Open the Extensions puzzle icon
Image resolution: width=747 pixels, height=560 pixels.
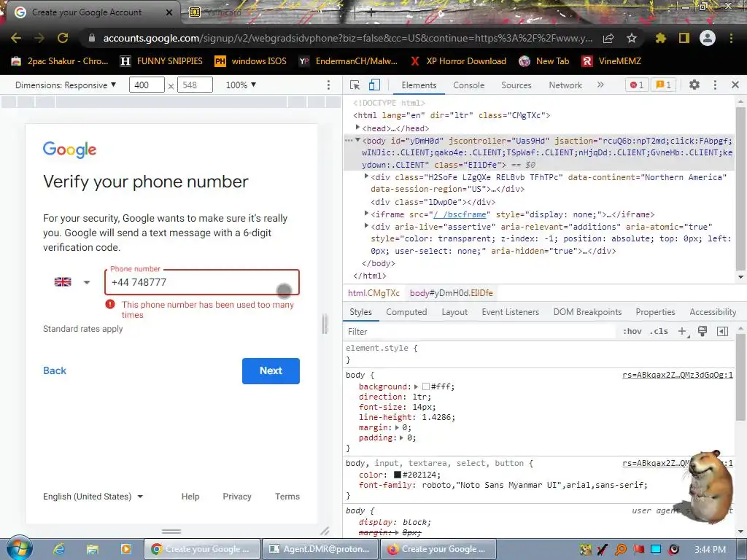click(661, 38)
